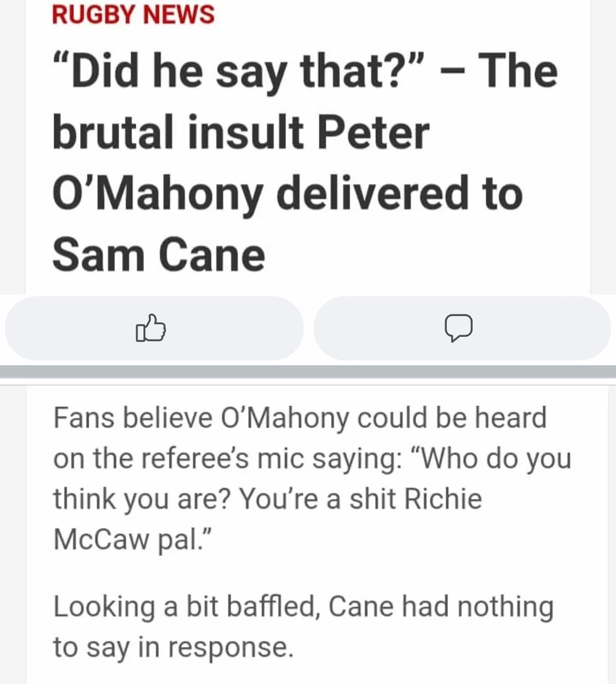The width and height of the screenshot is (616, 684).
Task: Click the rounded Like button pill
Action: (x=154, y=328)
